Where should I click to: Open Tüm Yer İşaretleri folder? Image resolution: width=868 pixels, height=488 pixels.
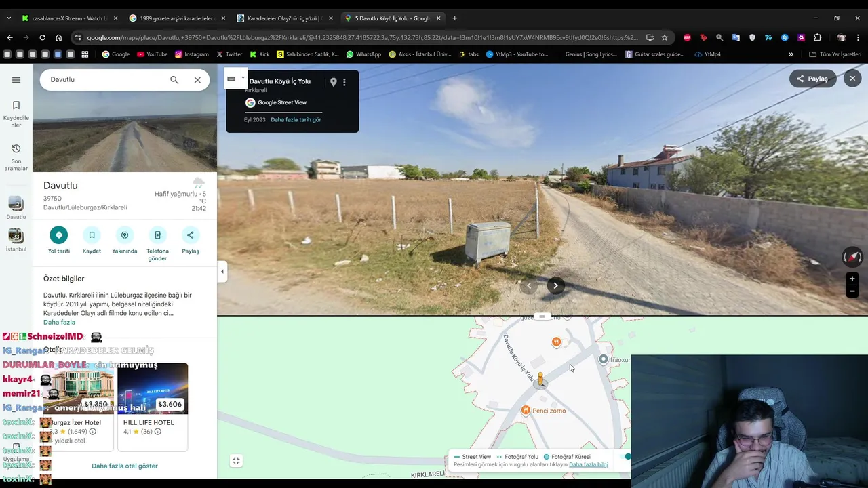(835, 54)
